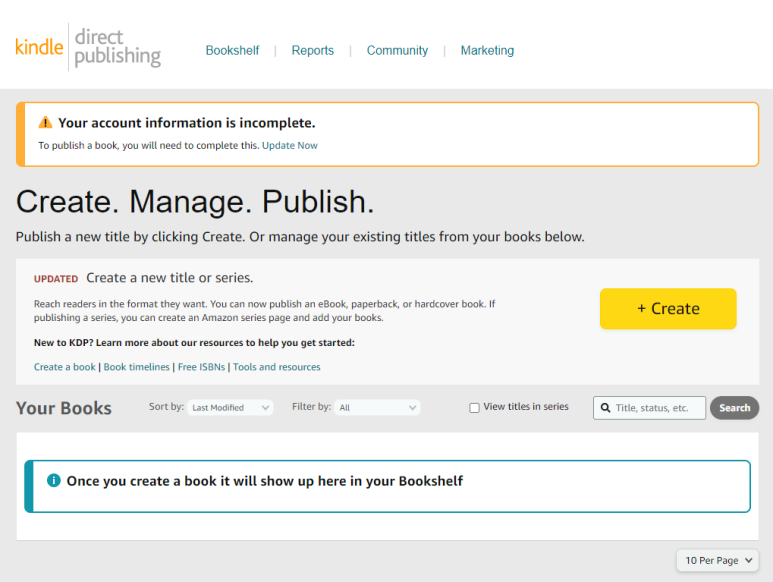The image size is (773, 582).
Task: Open the Marketing tab
Action: (487, 50)
